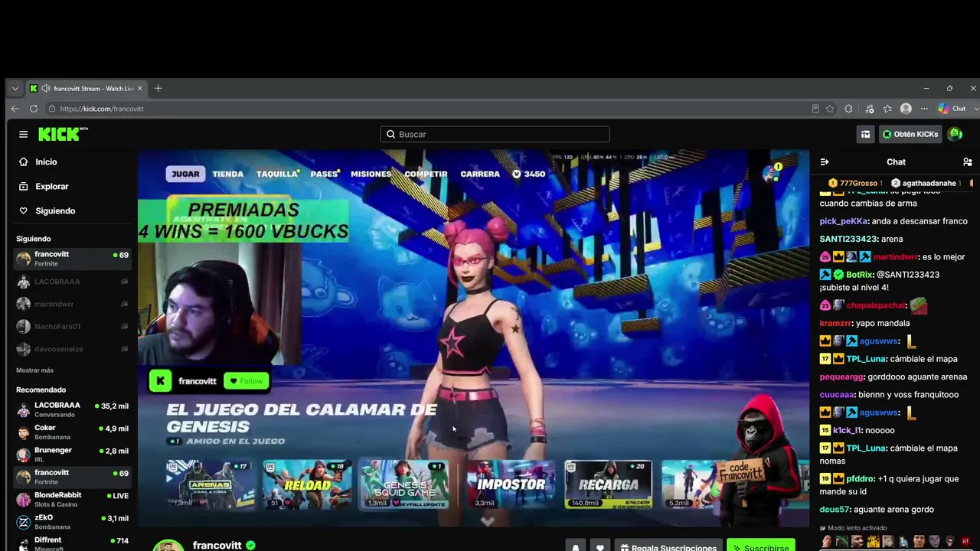Select the GENESIS SQUID GAME thumbnail

[405, 484]
